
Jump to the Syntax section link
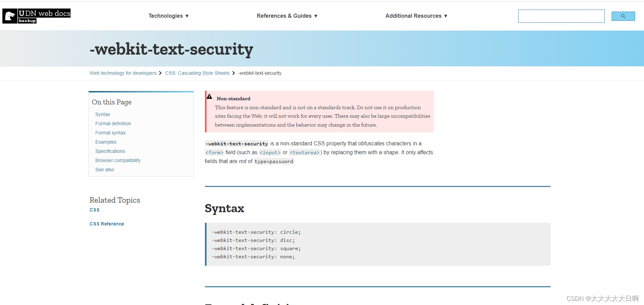103,114
